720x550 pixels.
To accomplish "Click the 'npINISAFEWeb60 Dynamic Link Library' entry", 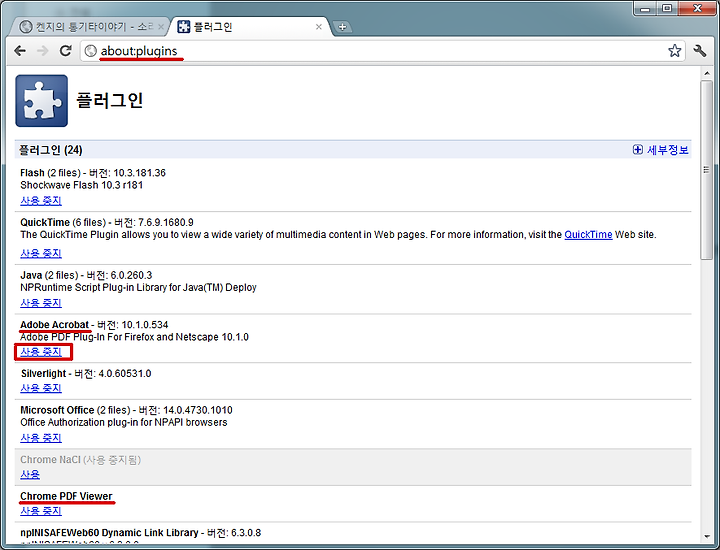I will (109, 533).
